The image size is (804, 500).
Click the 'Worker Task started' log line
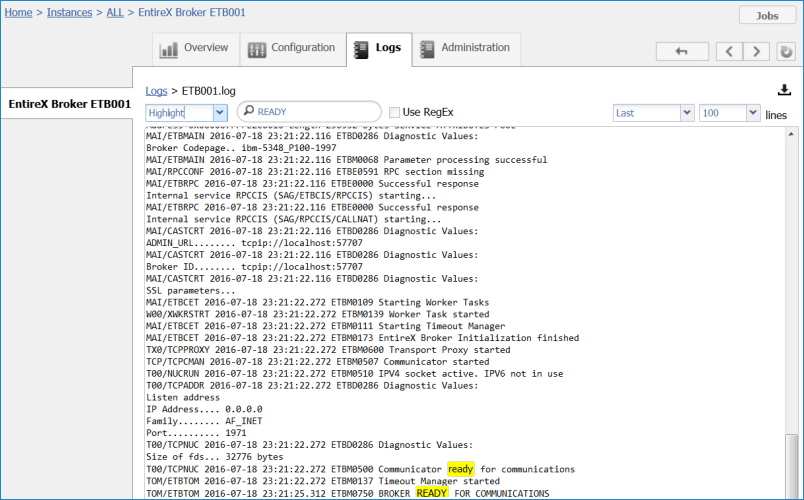(x=317, y=314)
